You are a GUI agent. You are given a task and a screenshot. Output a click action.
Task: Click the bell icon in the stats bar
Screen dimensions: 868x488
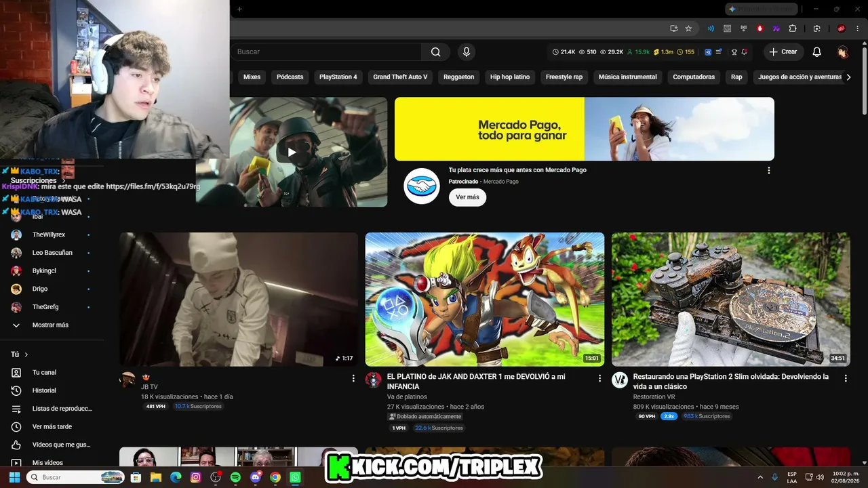pos(745,52)
